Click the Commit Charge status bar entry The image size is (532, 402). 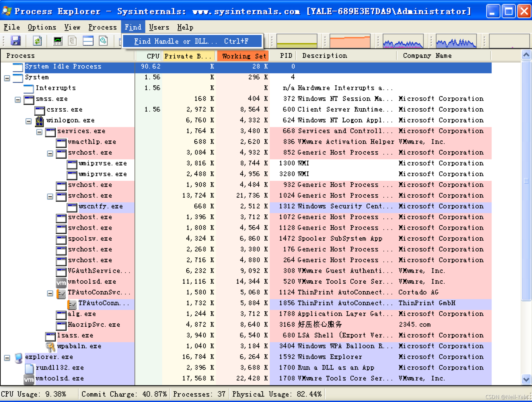click(124, 394)
